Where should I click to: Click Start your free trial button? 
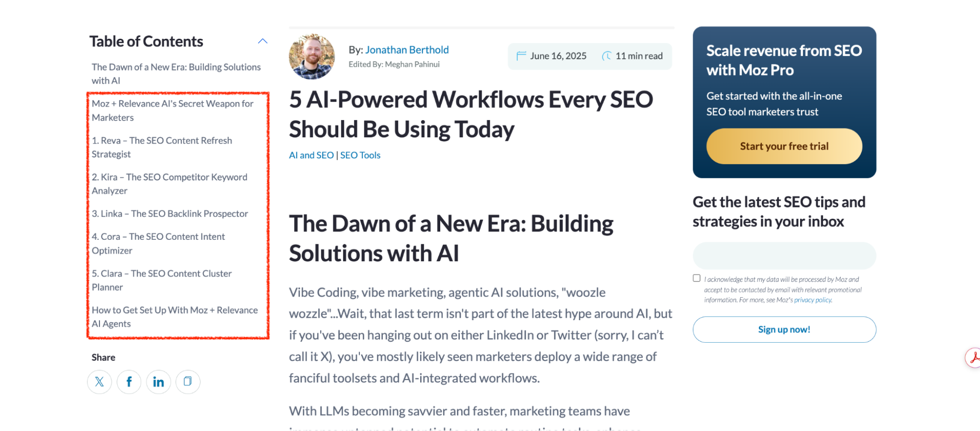tap(784, 146)
